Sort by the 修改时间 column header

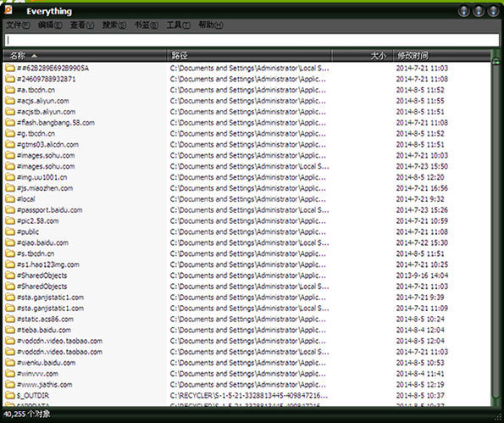(x=442, y=56)
